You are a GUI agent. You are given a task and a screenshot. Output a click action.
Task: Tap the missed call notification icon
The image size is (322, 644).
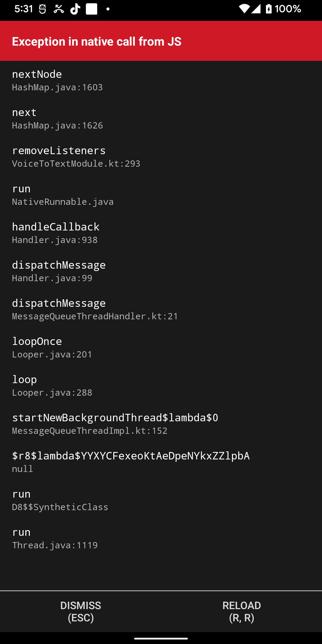[x=59, y=9]
